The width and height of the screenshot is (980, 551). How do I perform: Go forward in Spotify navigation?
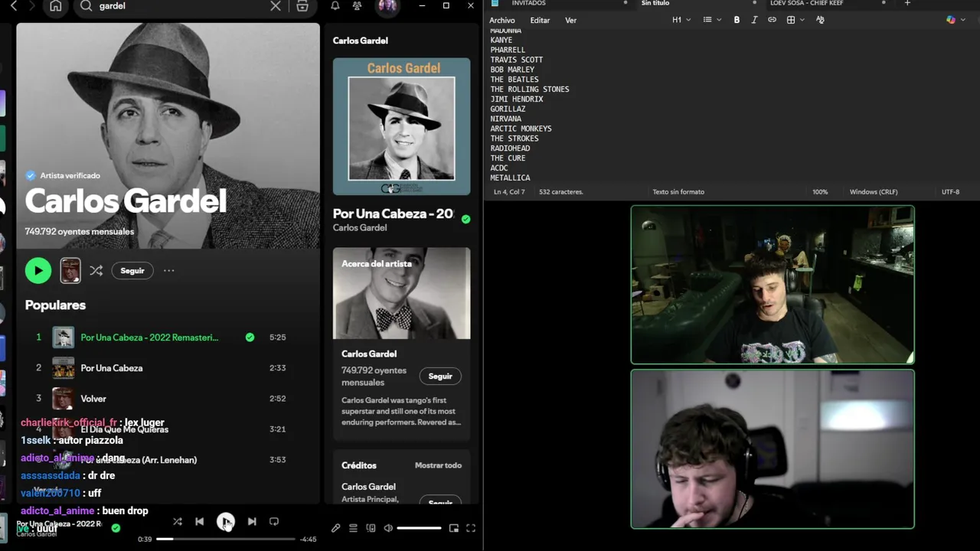coord(32,5)
